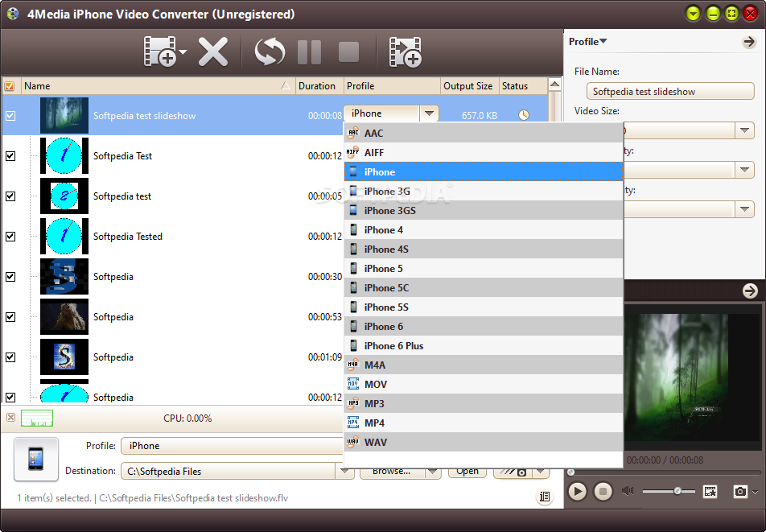Screen dimensions: 766x532
Task: Click the Browse button
Action: (392, 472)
